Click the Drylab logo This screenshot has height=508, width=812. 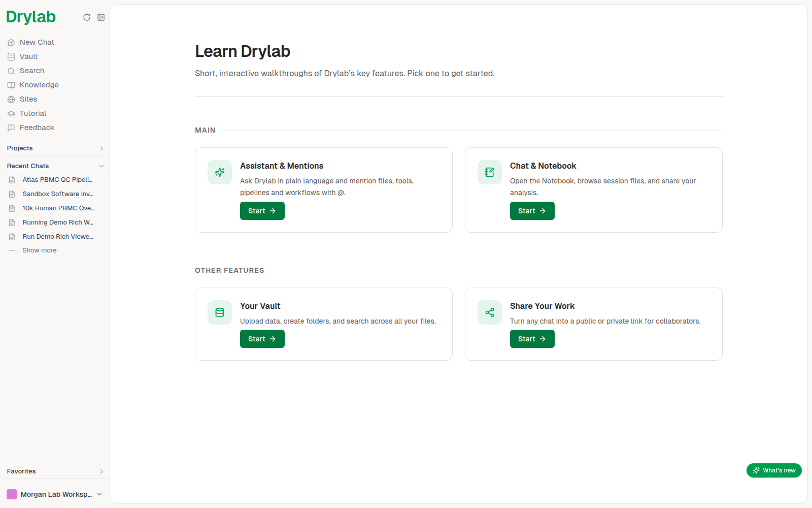click(31, 17)
